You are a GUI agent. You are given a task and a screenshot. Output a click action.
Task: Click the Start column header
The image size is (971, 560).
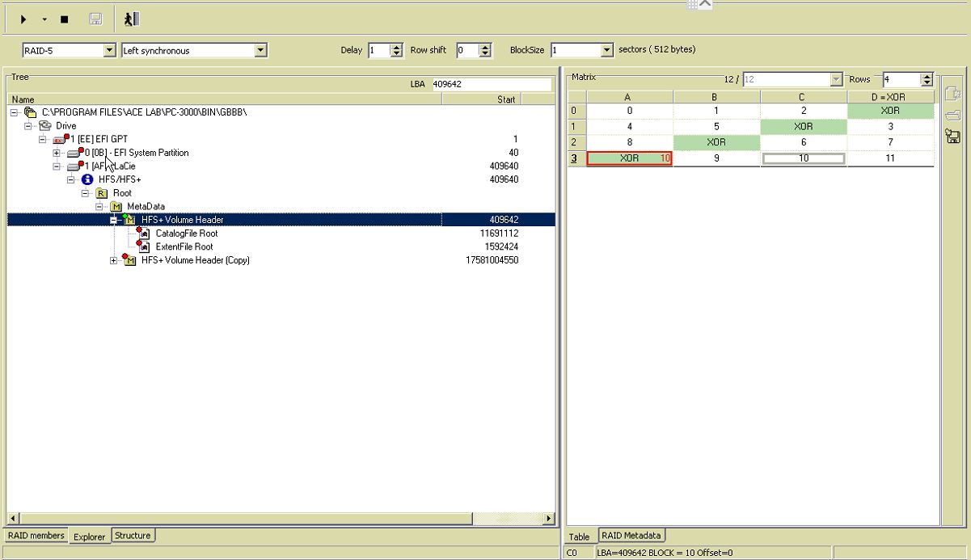(x=482, y=99)
